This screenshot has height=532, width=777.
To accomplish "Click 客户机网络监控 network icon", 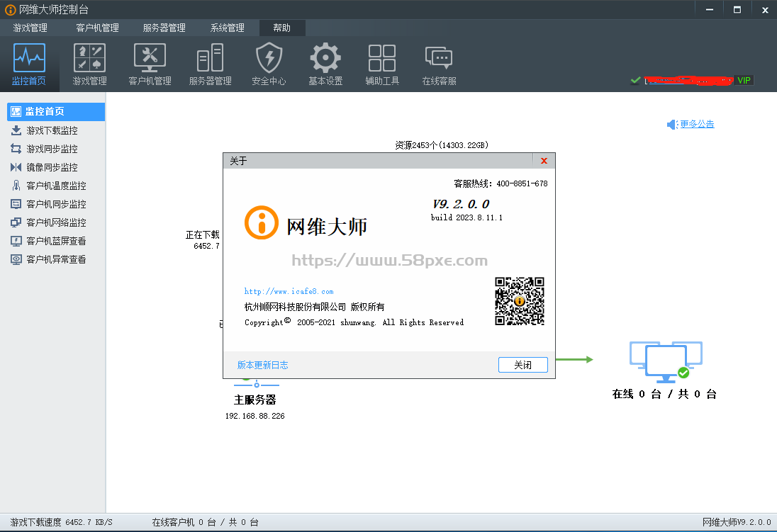I will click(16, 222).
